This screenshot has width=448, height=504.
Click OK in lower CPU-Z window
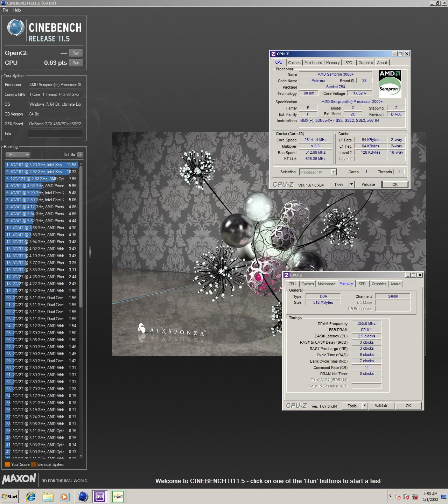(408, 406)
